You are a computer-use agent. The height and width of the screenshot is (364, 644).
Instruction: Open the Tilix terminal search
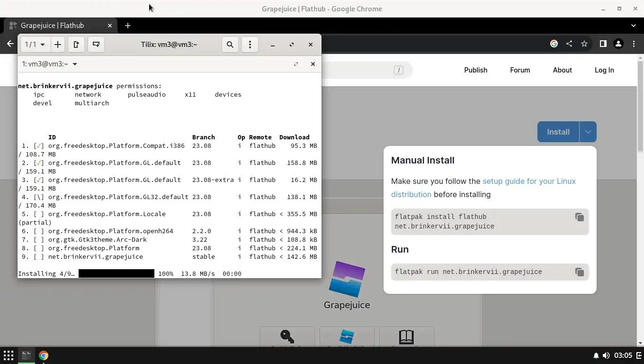pyautogui.click(x=230, y=45)
